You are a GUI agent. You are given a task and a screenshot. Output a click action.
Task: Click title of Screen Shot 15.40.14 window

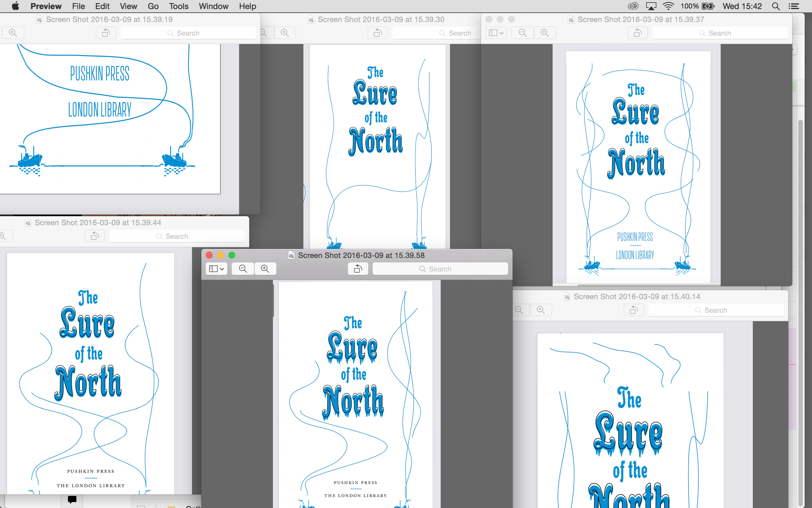(637, 296)
